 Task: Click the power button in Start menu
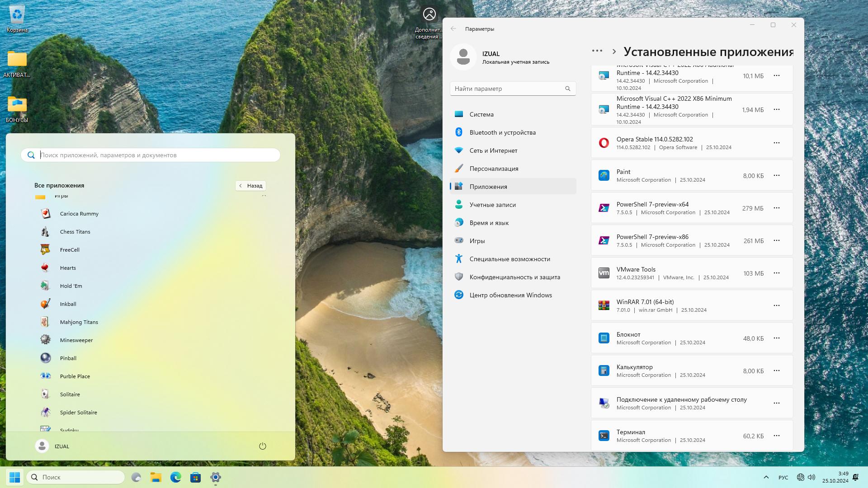click(x=262, y=446)
